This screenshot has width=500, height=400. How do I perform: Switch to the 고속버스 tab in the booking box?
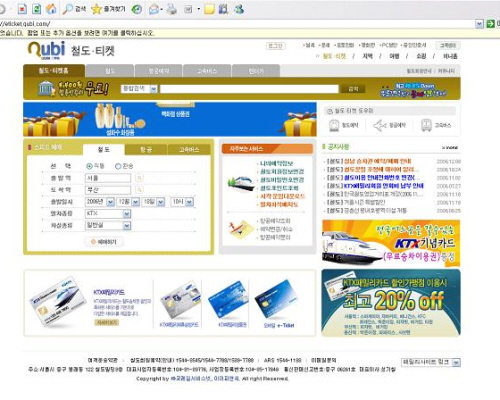189,150
